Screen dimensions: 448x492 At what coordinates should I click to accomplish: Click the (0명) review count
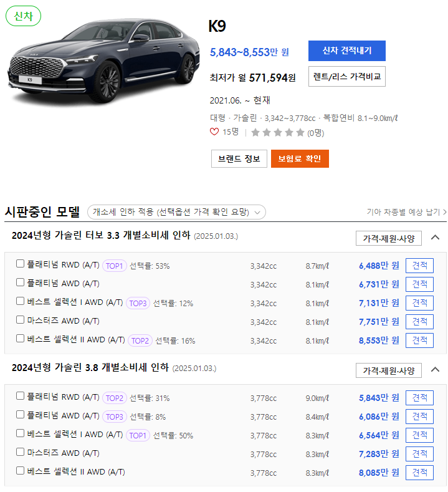[x=315, y=133]
